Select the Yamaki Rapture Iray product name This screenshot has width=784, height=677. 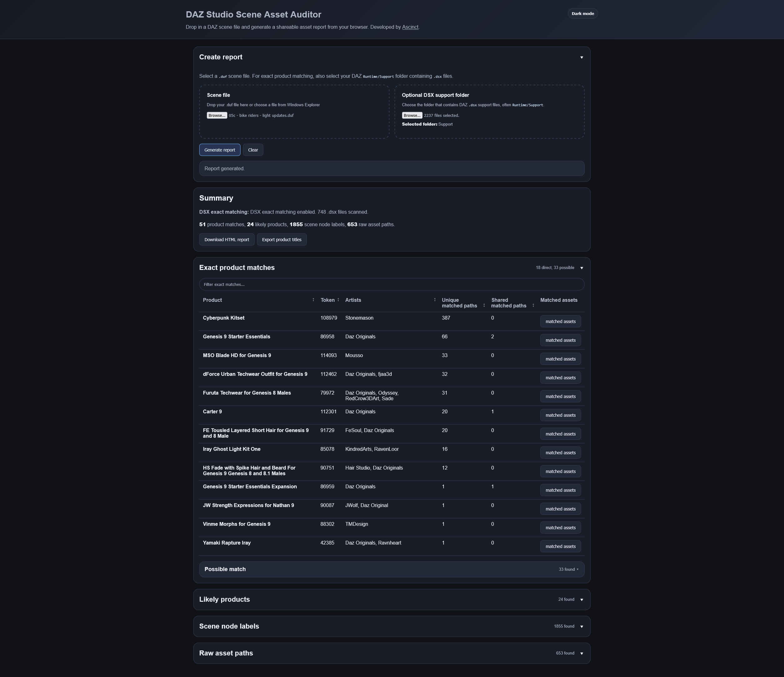tap(227, 543)
